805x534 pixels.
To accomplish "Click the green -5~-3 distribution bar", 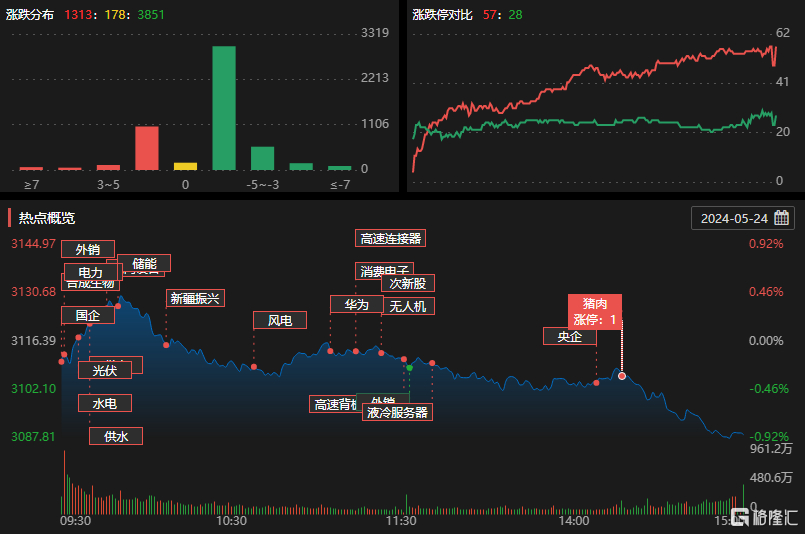I will [x=262, y=158].
